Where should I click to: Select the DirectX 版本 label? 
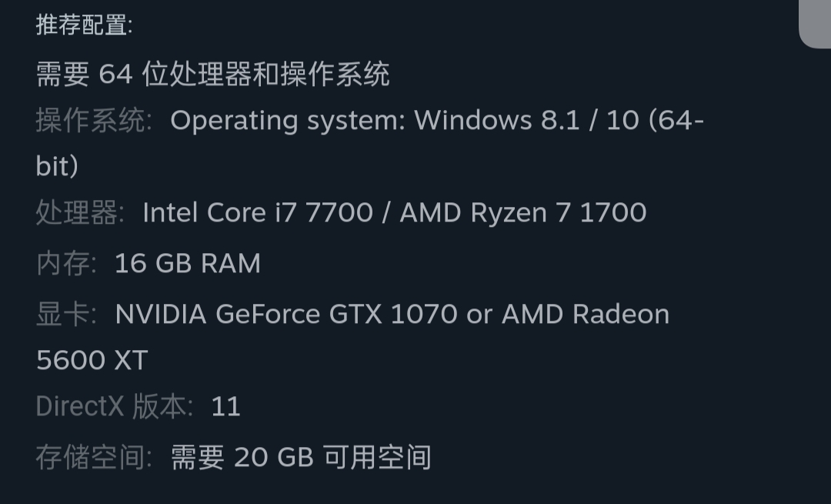115,406
